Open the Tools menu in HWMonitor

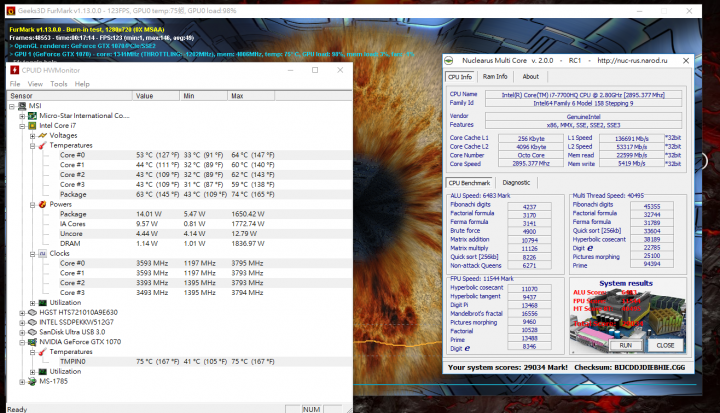[x=58, y=84]
